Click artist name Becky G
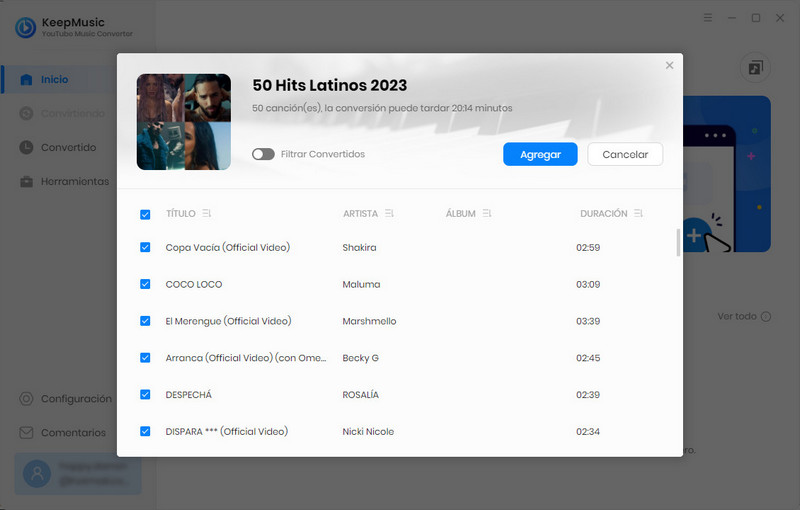The image size is (800, 510). (x=361, y=358)
